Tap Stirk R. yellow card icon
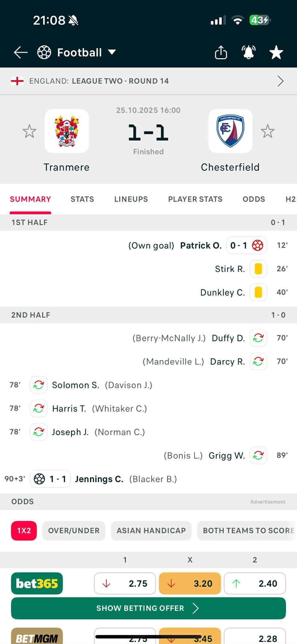297x644 pixels. tap(258, 269)
